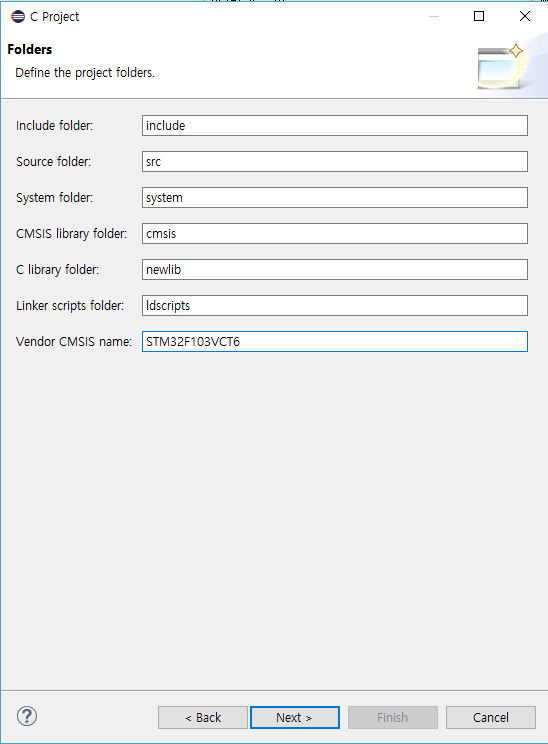Close the C Project dialog
The image size is (548, 744).
pos(525,16)
